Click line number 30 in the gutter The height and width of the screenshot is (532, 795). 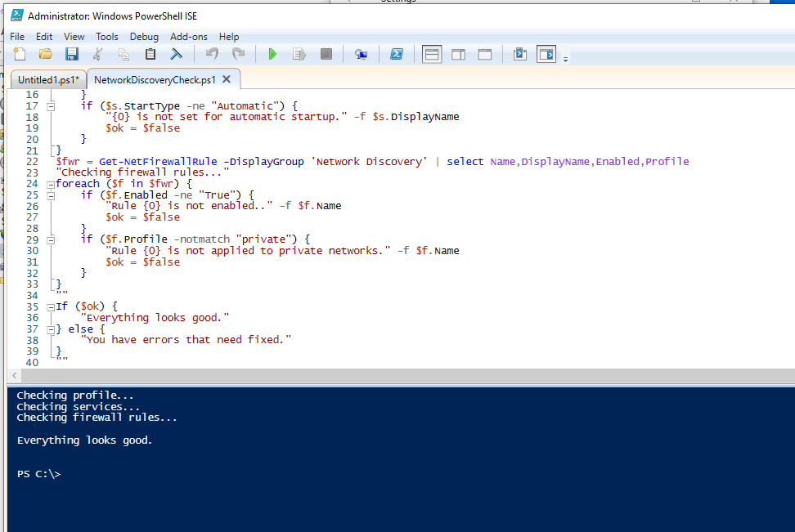tap(32, 251)
